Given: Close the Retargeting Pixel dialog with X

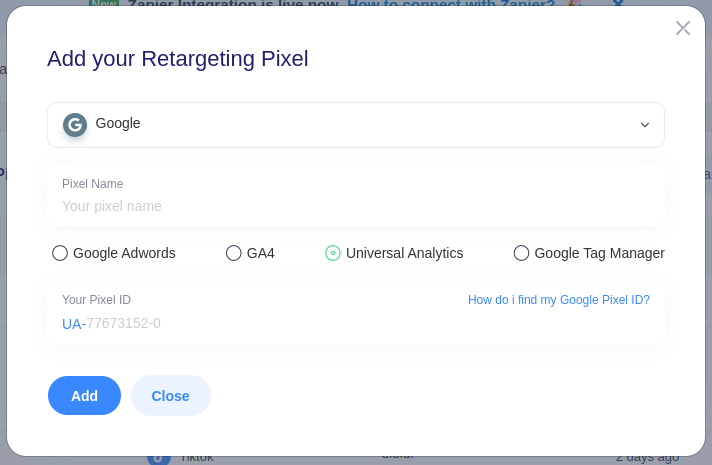Looking at the screenshot, I should pyautogui.click(x=682, y=28).
